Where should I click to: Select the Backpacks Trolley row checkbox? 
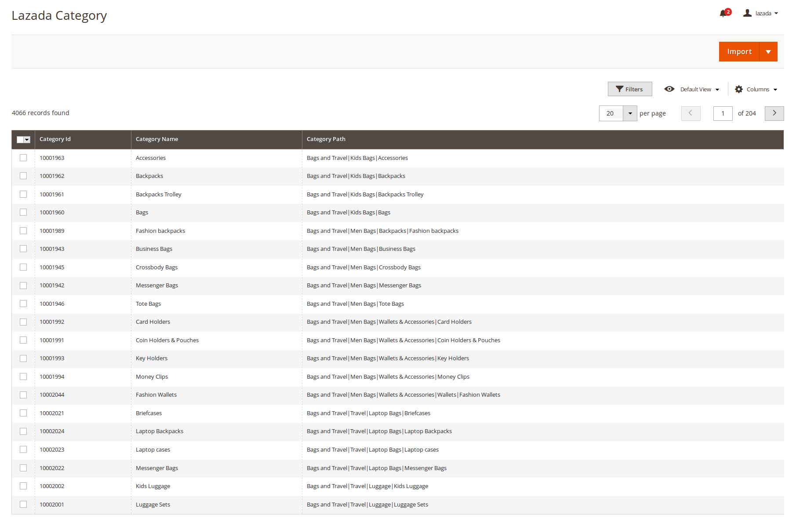click(x=23, y=194)
